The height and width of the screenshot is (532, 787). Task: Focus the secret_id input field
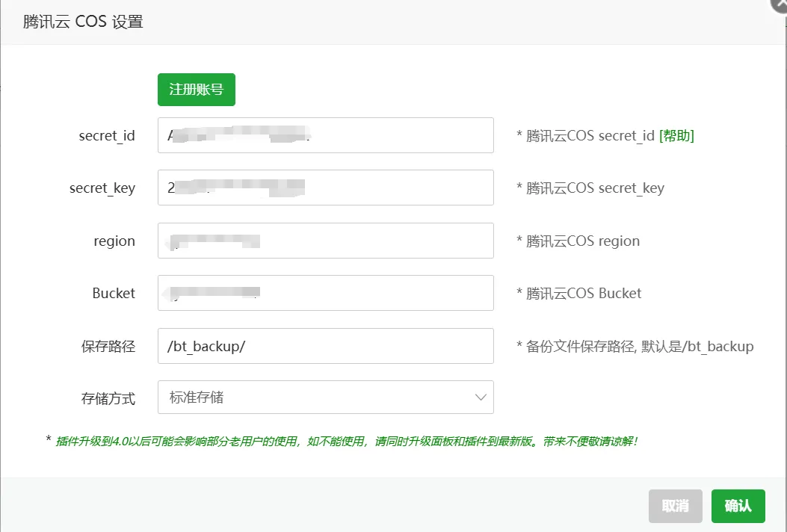326,135
